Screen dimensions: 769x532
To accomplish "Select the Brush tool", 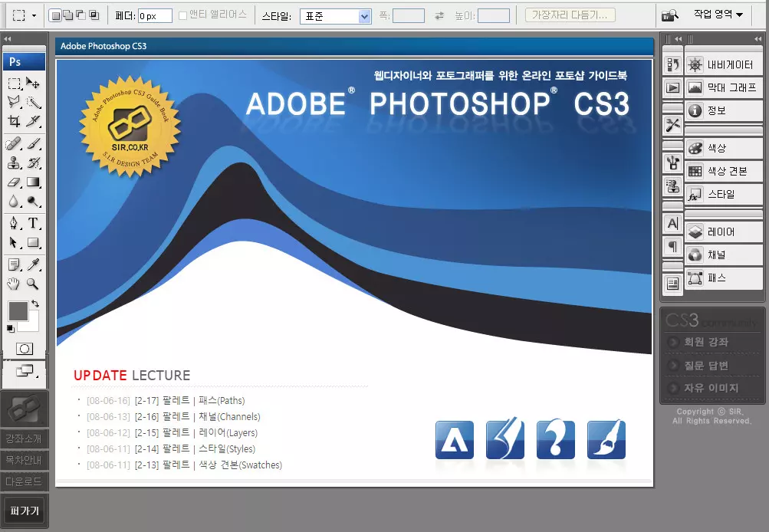I will click(33, 143).
